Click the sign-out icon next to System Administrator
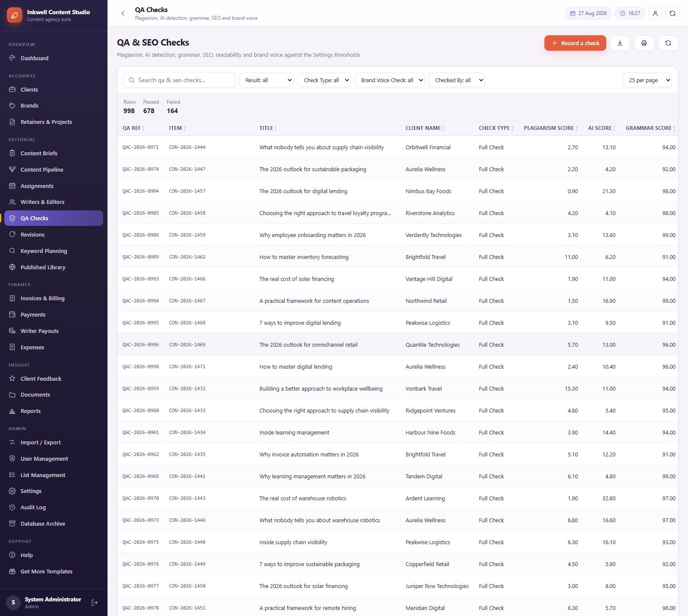 click(95, 603)
